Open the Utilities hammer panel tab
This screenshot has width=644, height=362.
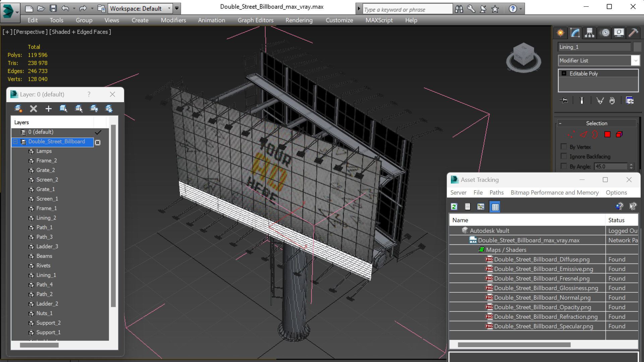click(633, 33)
